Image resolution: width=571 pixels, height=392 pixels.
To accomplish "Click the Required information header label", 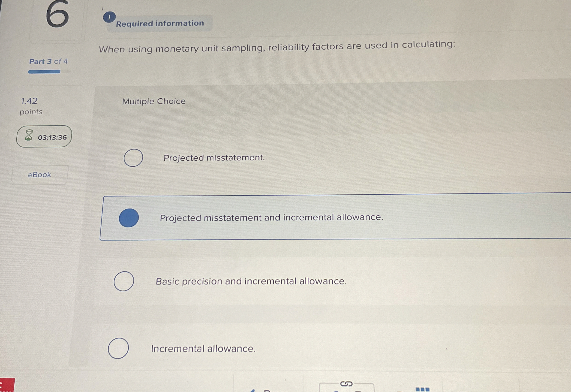I will pos(160,23).
